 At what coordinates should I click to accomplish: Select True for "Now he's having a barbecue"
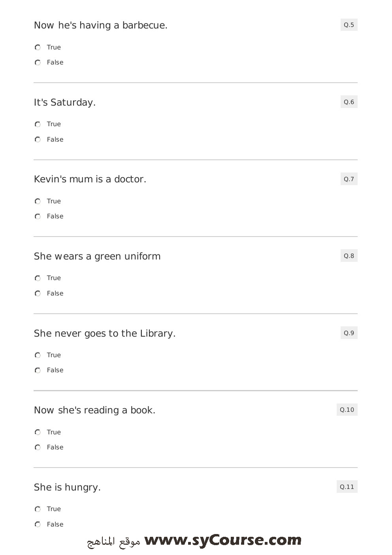38,47
